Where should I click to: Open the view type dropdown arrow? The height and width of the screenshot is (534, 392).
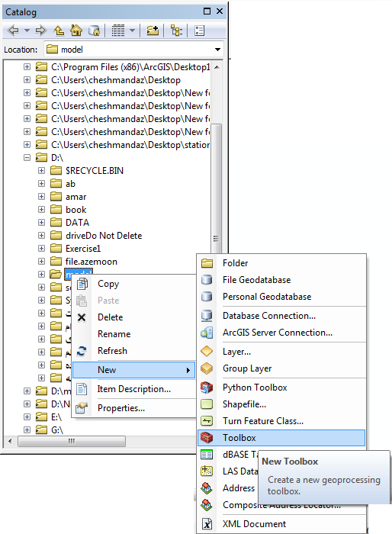coord(133,31)
